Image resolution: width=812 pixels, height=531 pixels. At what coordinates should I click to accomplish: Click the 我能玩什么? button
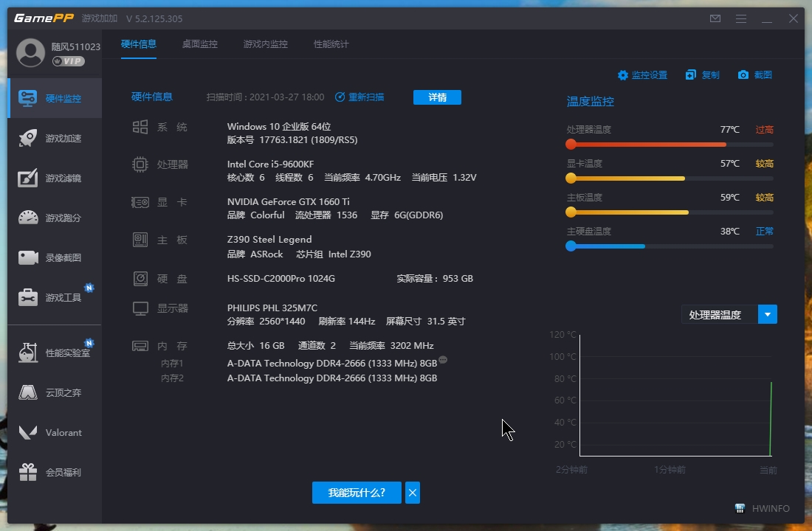357,493
